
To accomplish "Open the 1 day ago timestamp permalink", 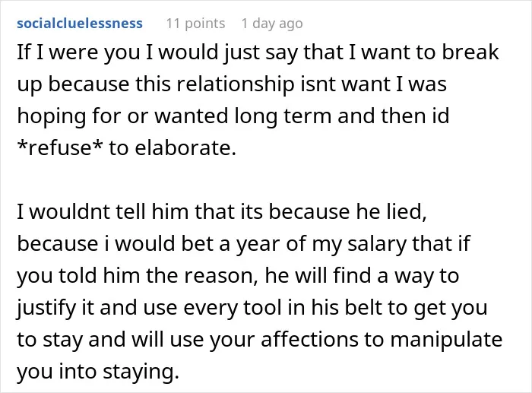I will click(272, 24).
